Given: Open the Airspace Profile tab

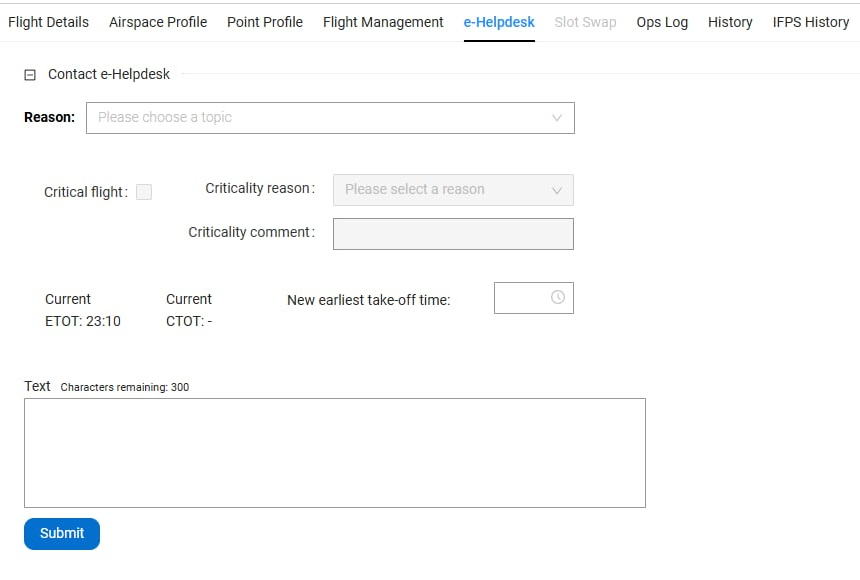Looking at the screenshot, I should 158,22.
